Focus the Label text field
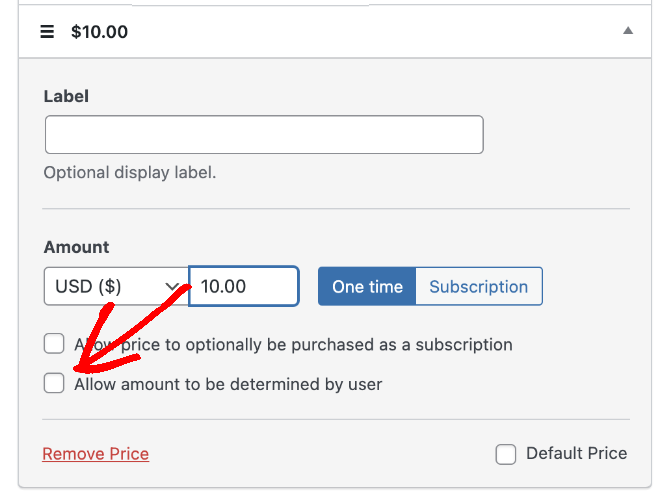This screenshot has width=660, height=495. (x=264, y=135)
